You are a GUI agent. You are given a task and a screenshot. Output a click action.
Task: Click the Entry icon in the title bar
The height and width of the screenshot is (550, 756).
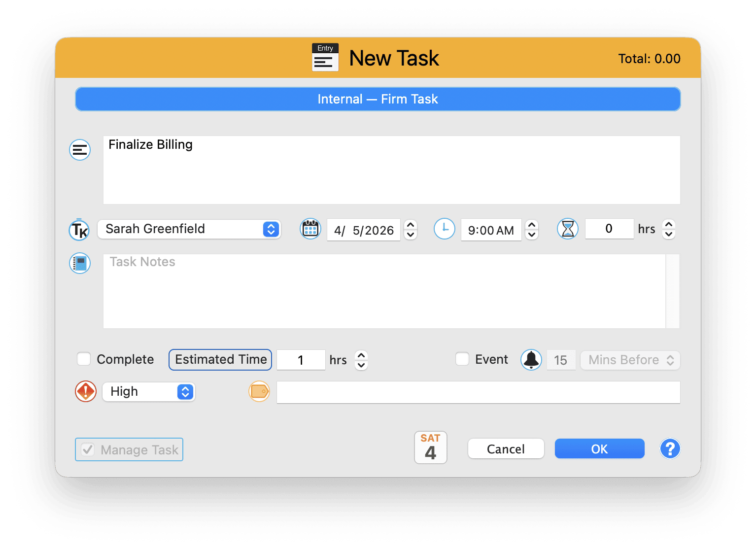[325, 57]
